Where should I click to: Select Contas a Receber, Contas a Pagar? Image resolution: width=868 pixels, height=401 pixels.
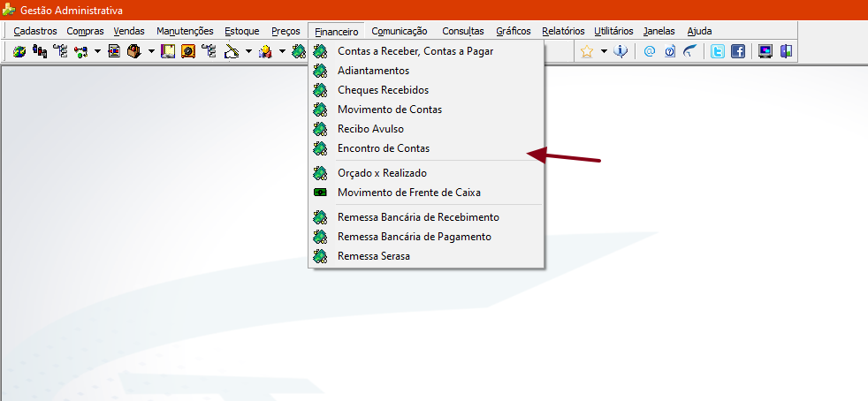426,51
